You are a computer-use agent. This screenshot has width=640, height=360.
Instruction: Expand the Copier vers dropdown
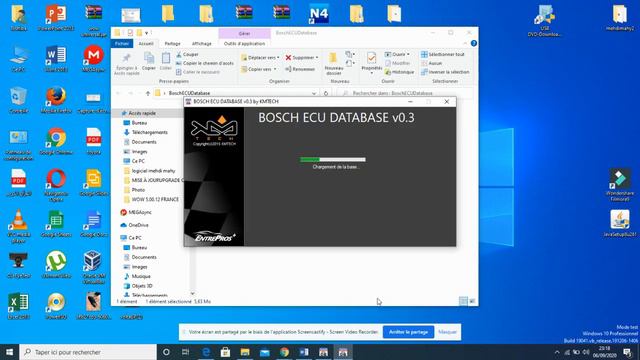coord(275,69)
